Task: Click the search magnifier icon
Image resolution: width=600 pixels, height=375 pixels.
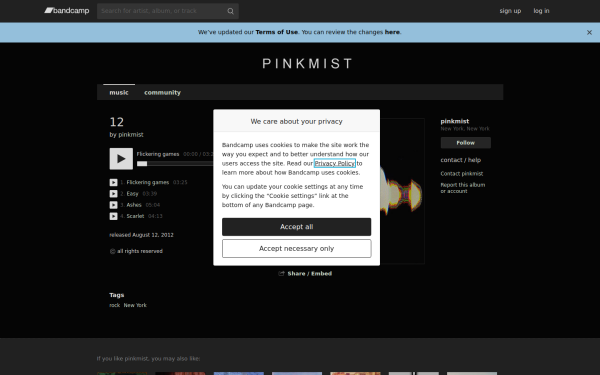Action: pos(230,11)
